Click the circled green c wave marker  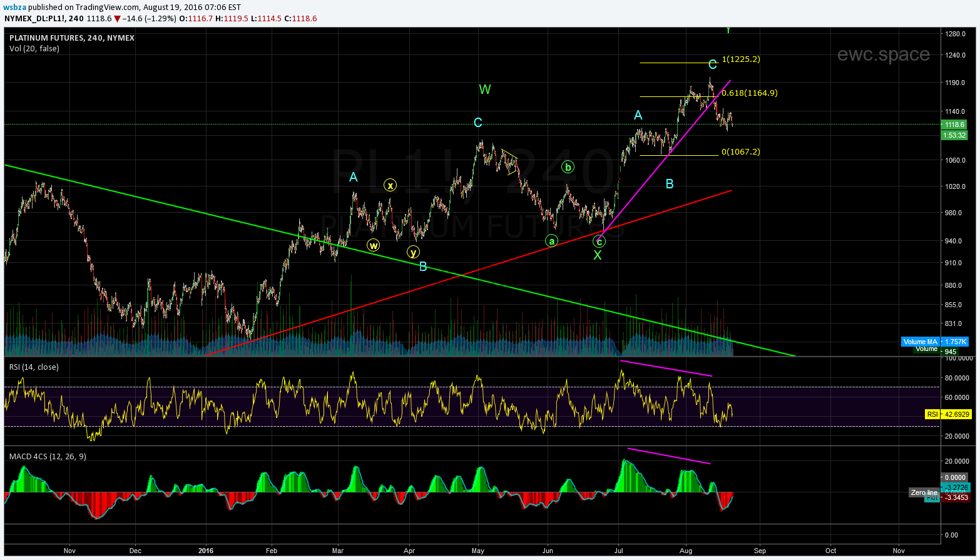click(x=599, y=242)
